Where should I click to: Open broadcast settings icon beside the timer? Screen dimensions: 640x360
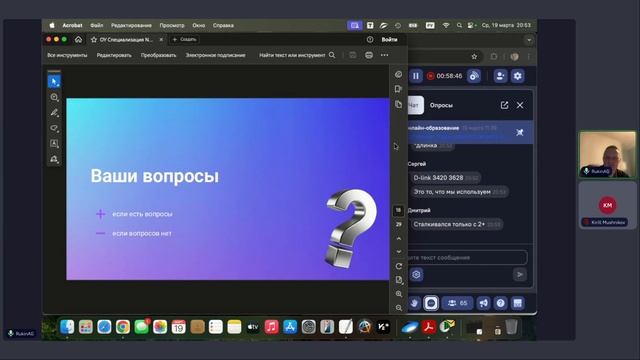point(474,76)
